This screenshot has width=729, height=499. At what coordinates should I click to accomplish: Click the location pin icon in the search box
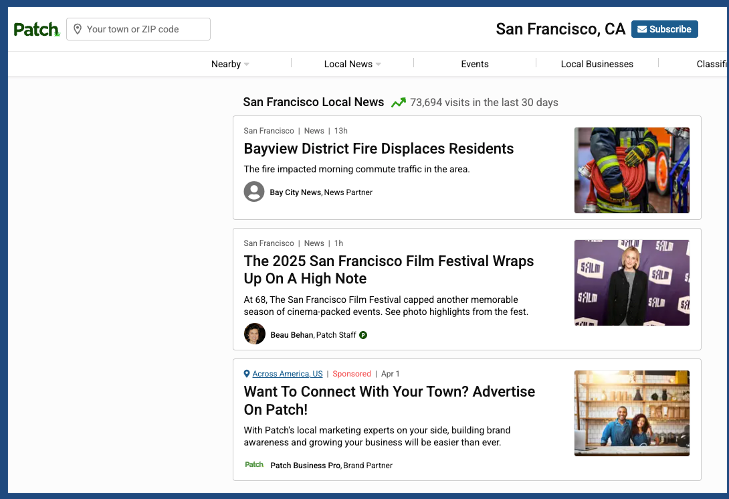[x=78, y=29]
